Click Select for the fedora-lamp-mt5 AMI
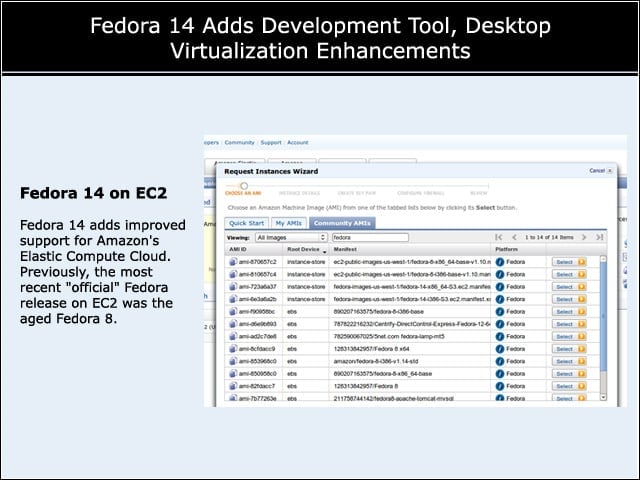The image size is (640, 480). 569,336
